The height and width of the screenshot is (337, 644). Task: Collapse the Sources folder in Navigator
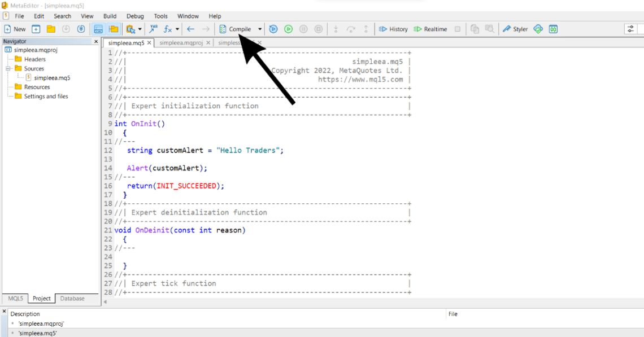10,68
